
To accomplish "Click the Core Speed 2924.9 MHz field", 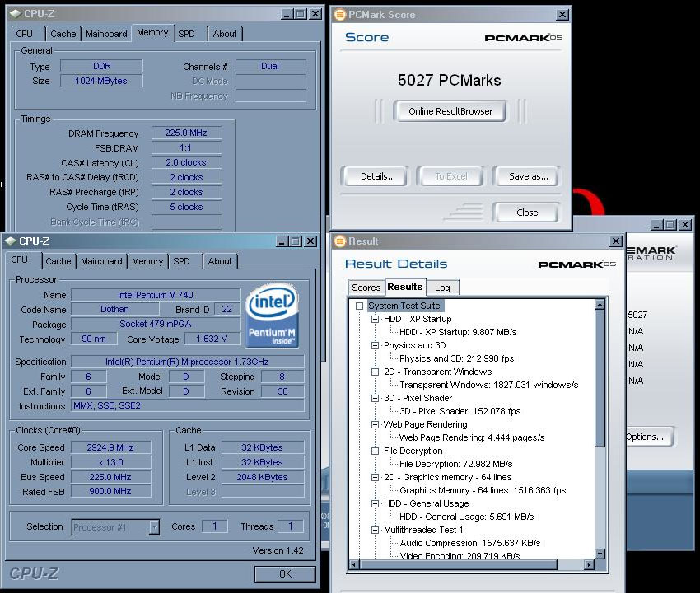I will click(110, 447).
